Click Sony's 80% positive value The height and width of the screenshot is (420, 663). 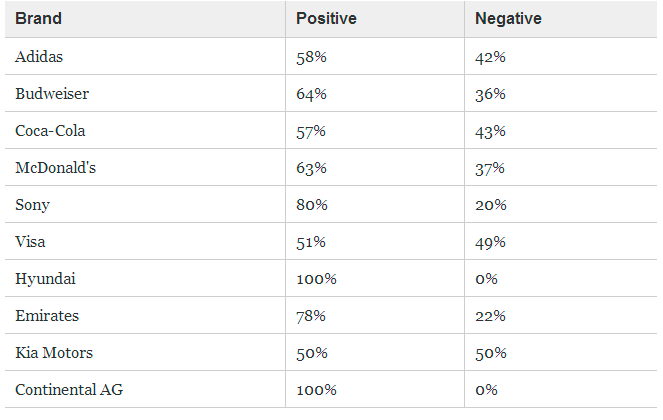point(311,205)
